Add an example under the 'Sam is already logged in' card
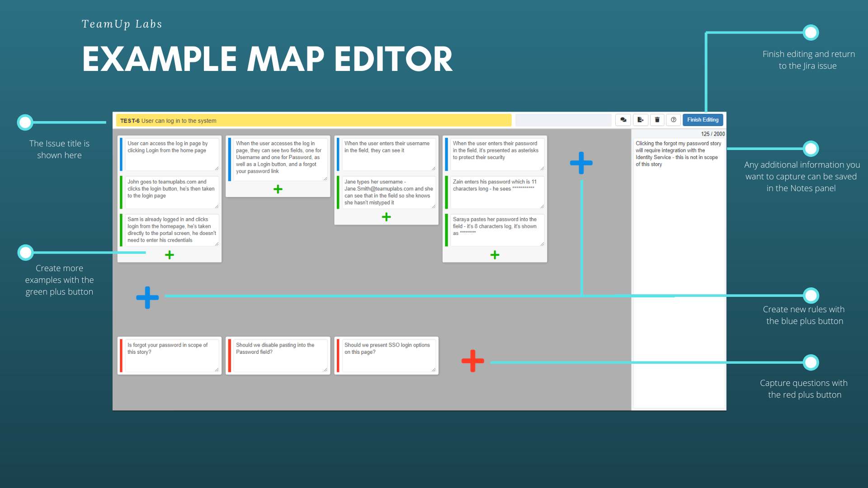 coord(170,255)
